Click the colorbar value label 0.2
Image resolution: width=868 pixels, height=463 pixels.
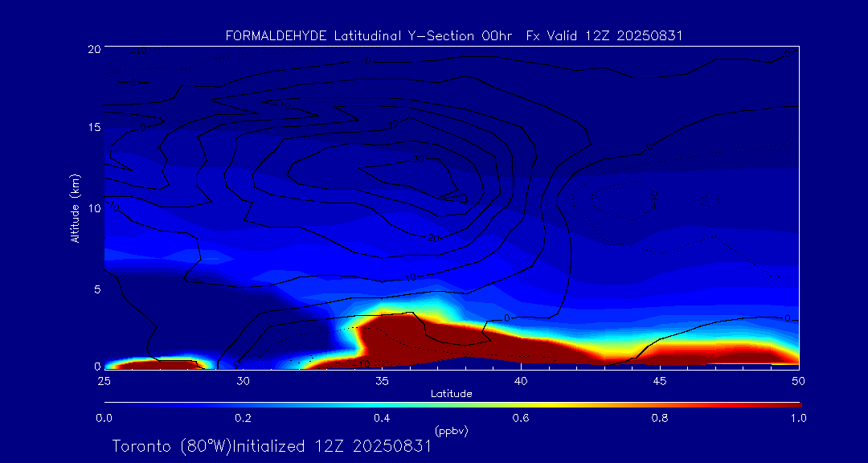tap(243, 419)
